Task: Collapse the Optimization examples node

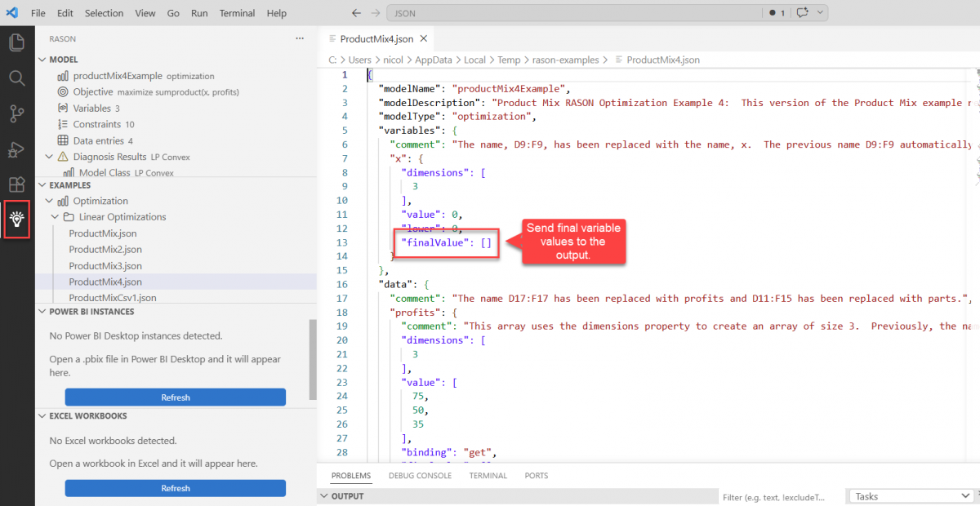Action: pos(50,201)
